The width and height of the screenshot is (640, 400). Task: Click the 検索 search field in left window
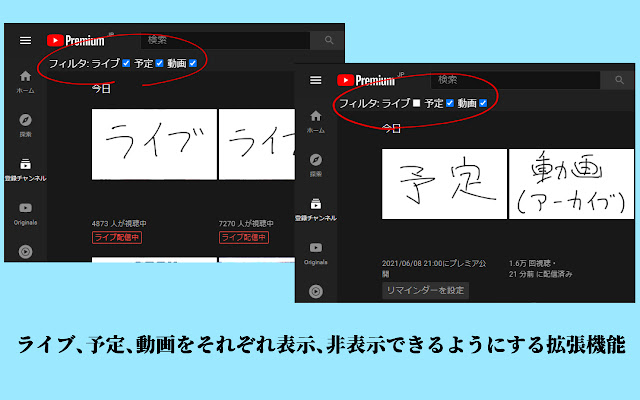point(225,40)
